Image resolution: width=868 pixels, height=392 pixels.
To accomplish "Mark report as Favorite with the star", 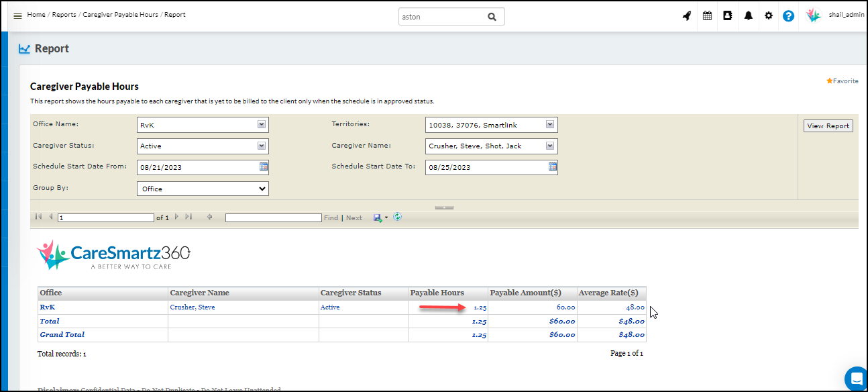I will click(829, 81).
